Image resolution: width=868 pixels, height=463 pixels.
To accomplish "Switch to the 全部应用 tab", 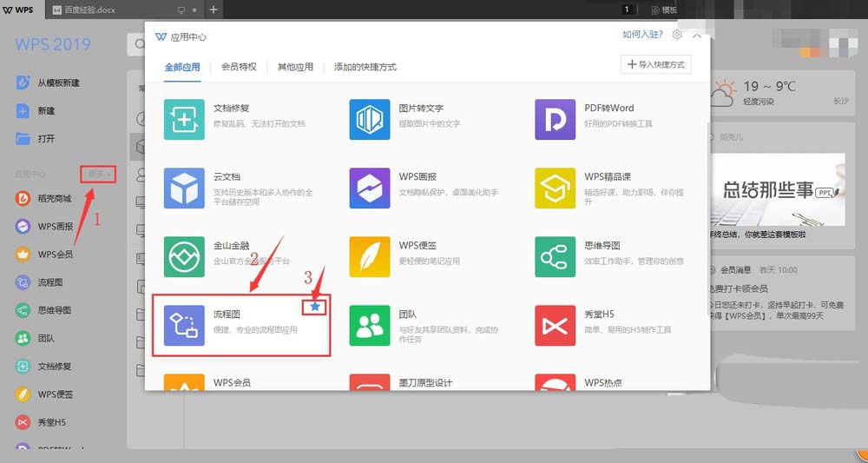I will (182, 67).
